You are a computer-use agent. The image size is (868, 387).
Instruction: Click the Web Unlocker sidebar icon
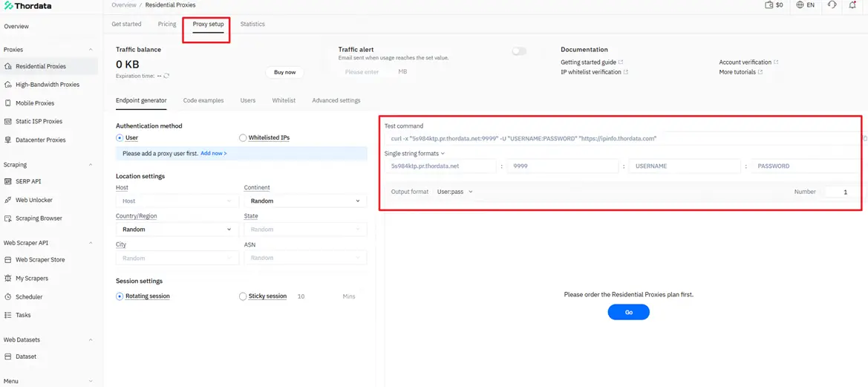pyautogui.click(x=8, y=200)
